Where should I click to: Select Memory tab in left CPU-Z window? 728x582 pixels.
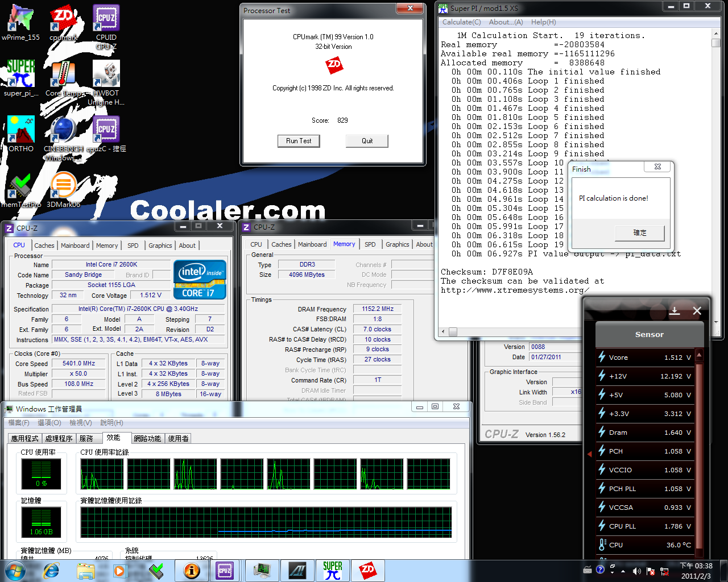[x=107, y=246]
